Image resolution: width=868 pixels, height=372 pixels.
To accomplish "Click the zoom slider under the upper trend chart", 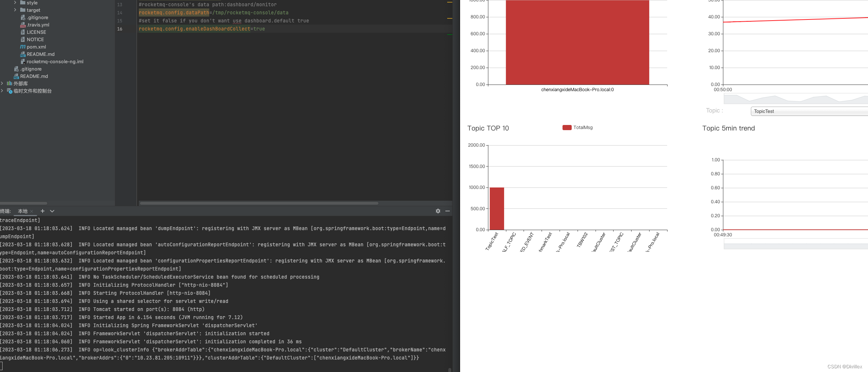I will point(796,99).
